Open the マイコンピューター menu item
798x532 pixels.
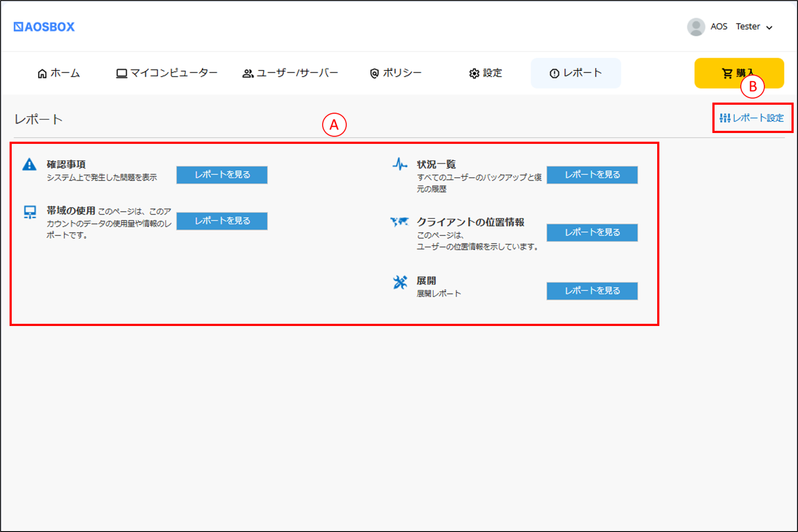[x=166, y=73]
